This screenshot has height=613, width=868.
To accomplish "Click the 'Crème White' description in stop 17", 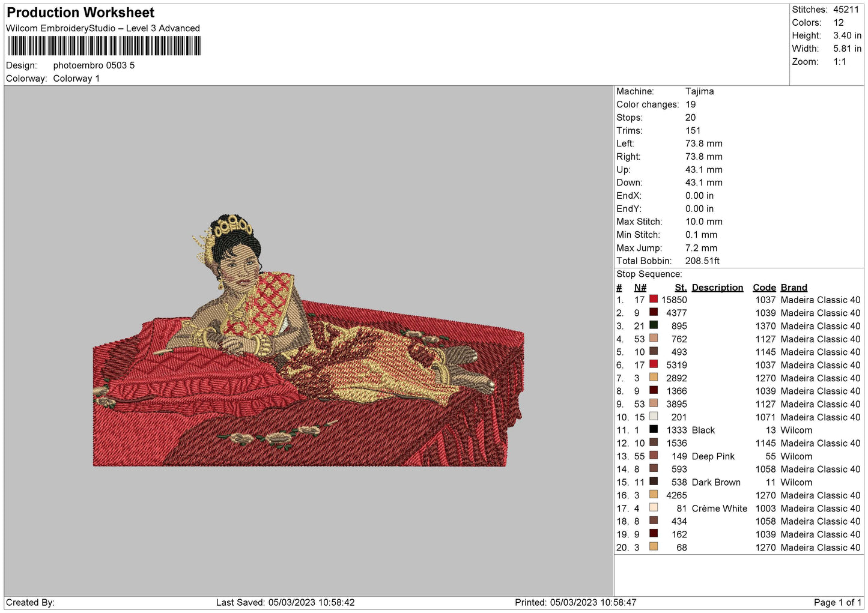I will click(x=720, y=509).
